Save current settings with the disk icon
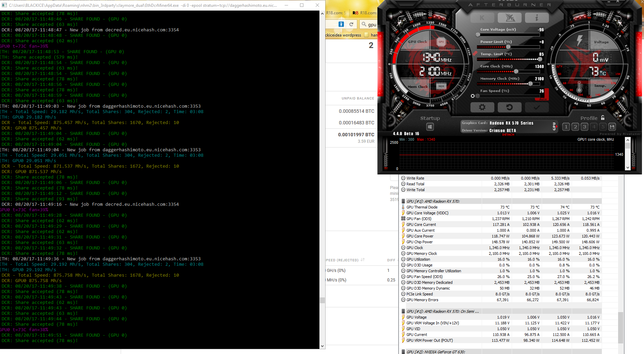Viewport: 644px width, 354px height. (612, 126)
